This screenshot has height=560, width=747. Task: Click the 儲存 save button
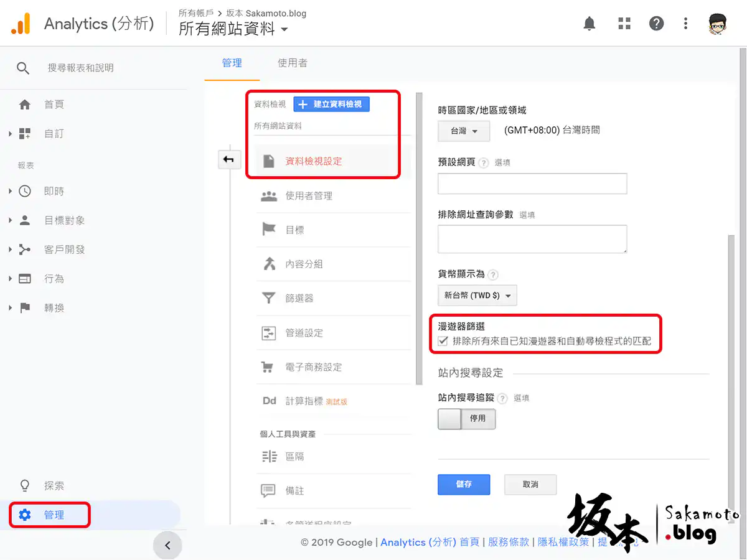[x=464, y=484]
